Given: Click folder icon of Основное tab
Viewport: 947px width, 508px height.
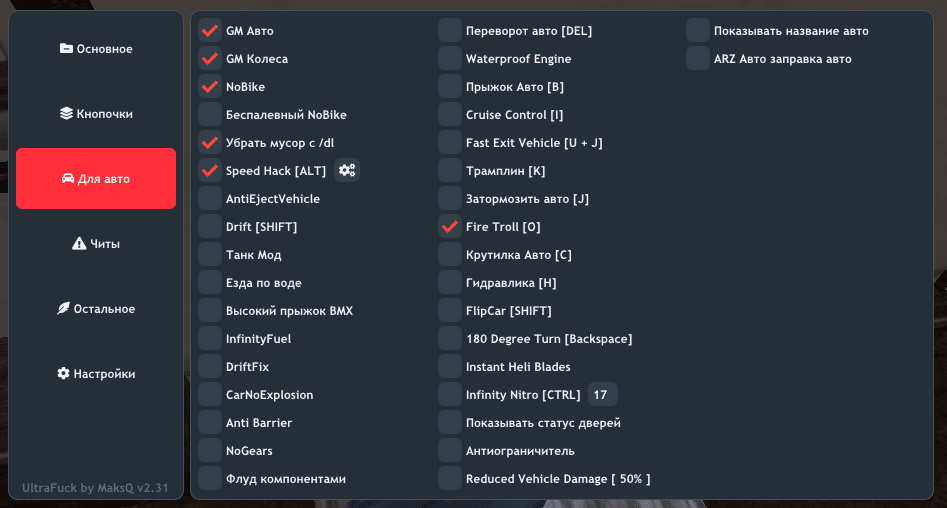Looking at the screenshot, I should click(66, 49).
